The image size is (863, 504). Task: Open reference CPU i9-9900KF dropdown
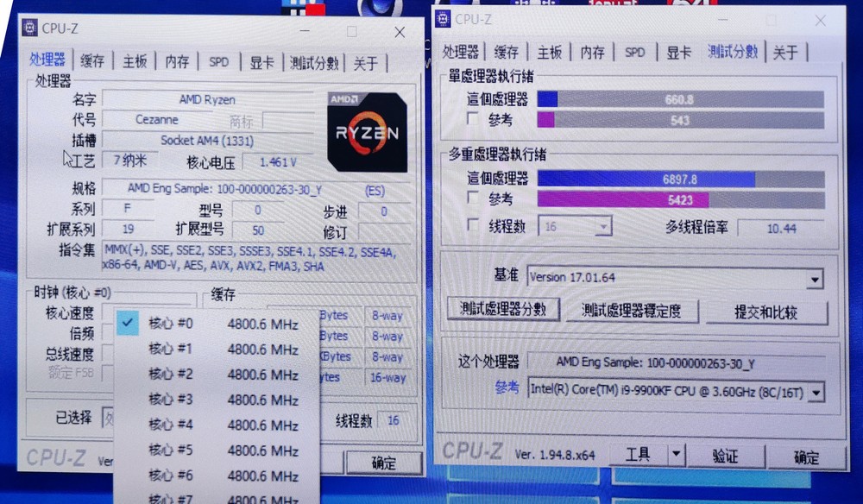click(676, 391)
